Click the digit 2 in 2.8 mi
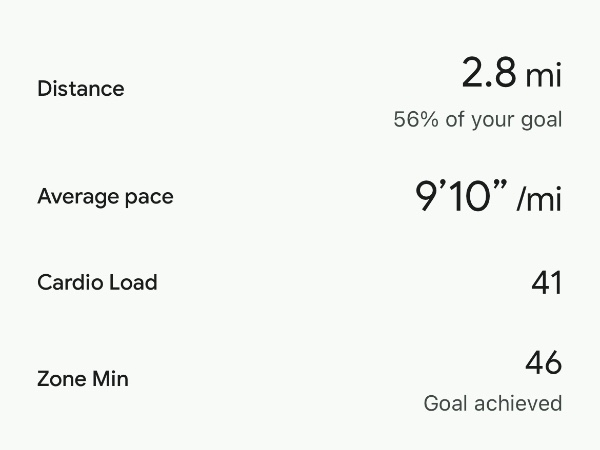The image size is (600, 450). coord(473,73)
